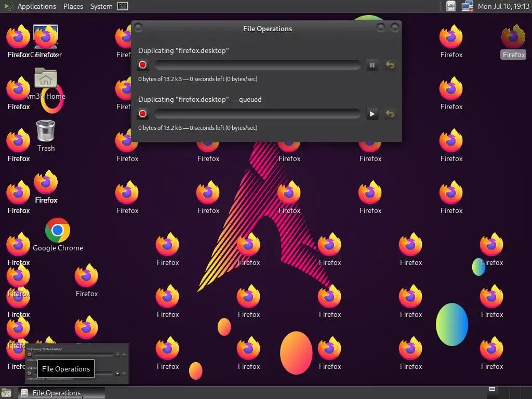Click the progress bar of active duplication
This screenshot has width=532, height=399.
(257, 65)
